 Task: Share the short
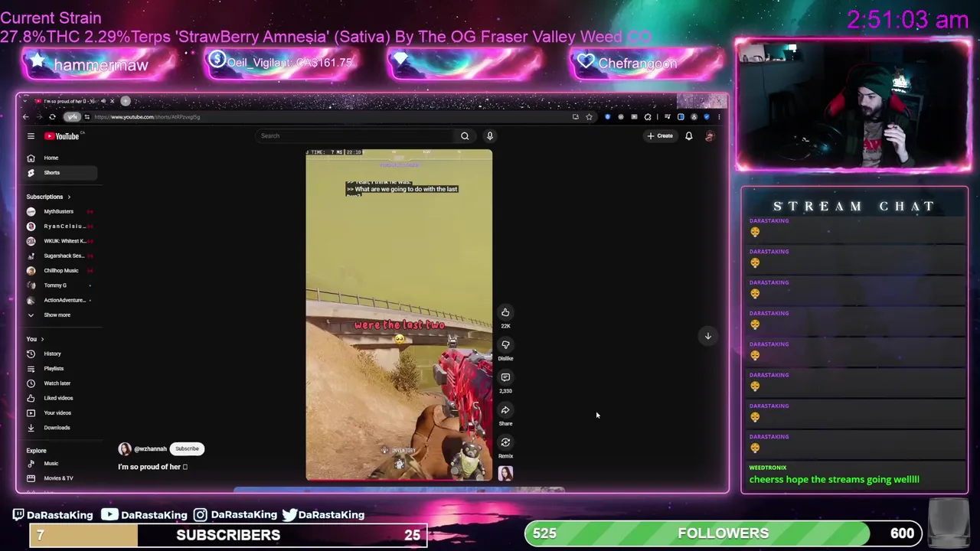(505, 410)
